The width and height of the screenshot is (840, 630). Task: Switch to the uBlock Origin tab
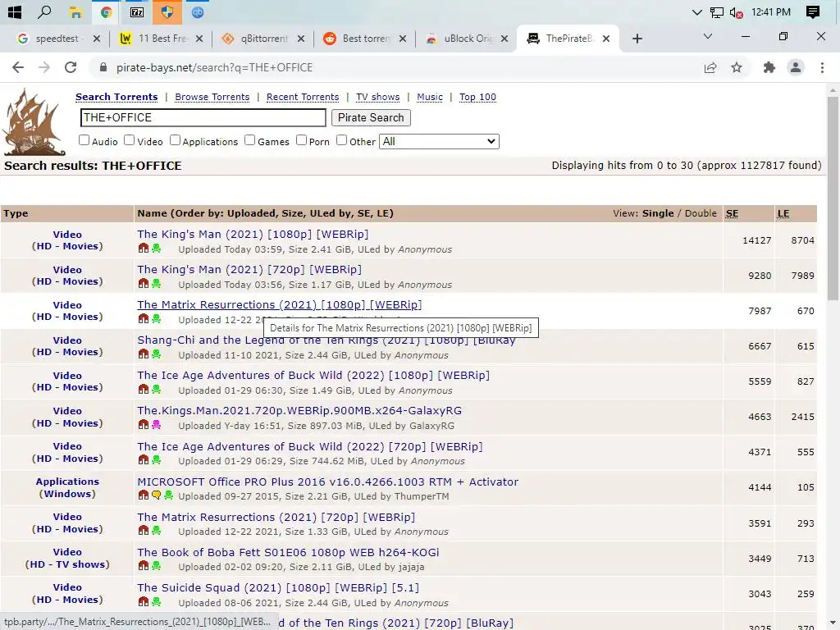coord(467,39)
